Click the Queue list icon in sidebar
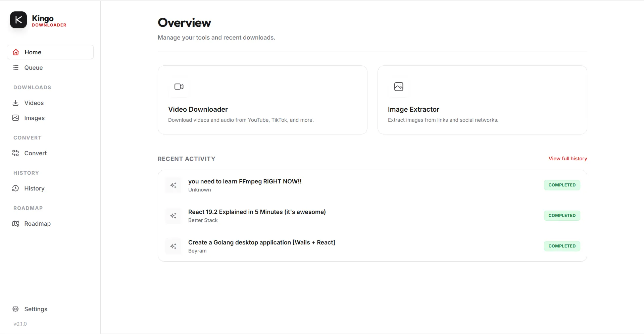 pos(15,67)
